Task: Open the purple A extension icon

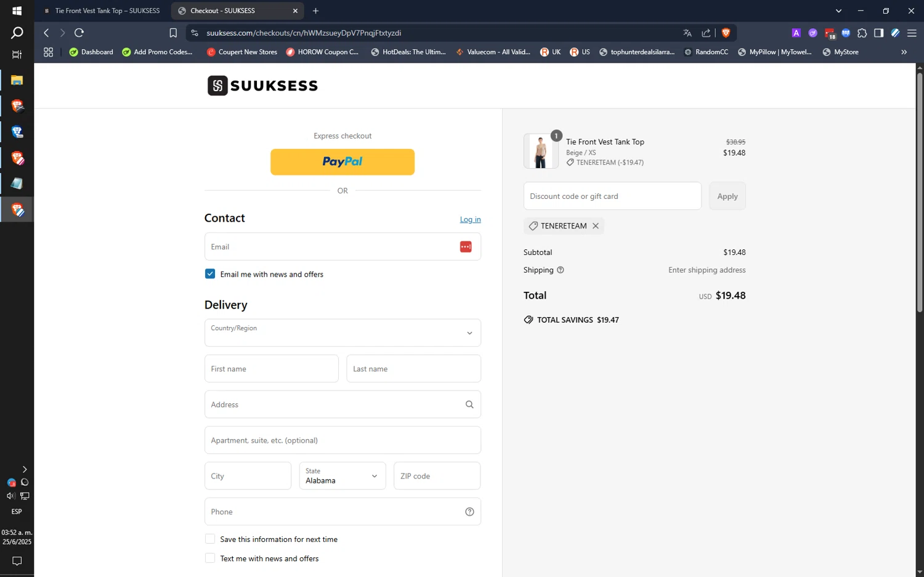Action: (x=796, y=33)
